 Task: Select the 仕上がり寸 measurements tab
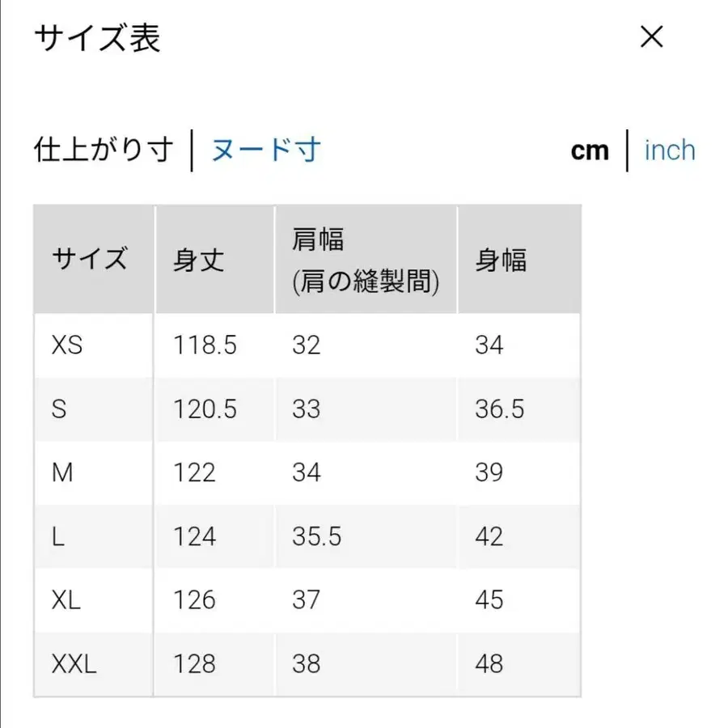tap(104, 150)
